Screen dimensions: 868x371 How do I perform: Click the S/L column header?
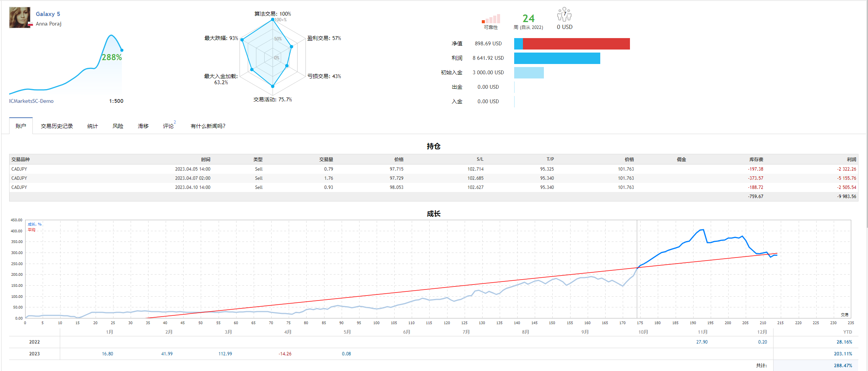(480, 159)
